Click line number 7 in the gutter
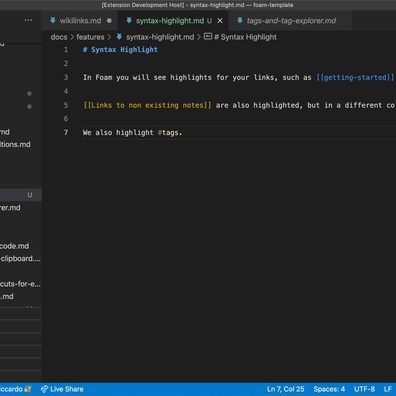The image size is (396, 396). (66, 133)
